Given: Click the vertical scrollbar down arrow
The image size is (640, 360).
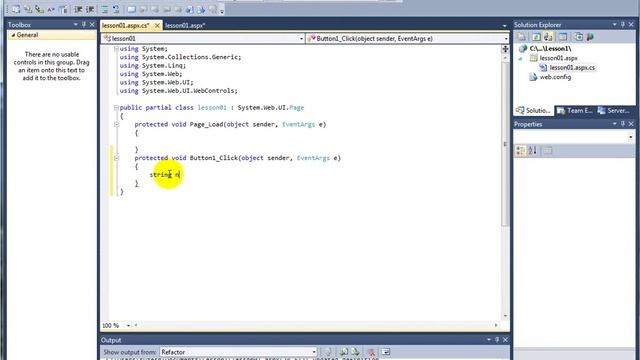Looking at the screenshot, I should pyautogui.click(x=505, y=316).
